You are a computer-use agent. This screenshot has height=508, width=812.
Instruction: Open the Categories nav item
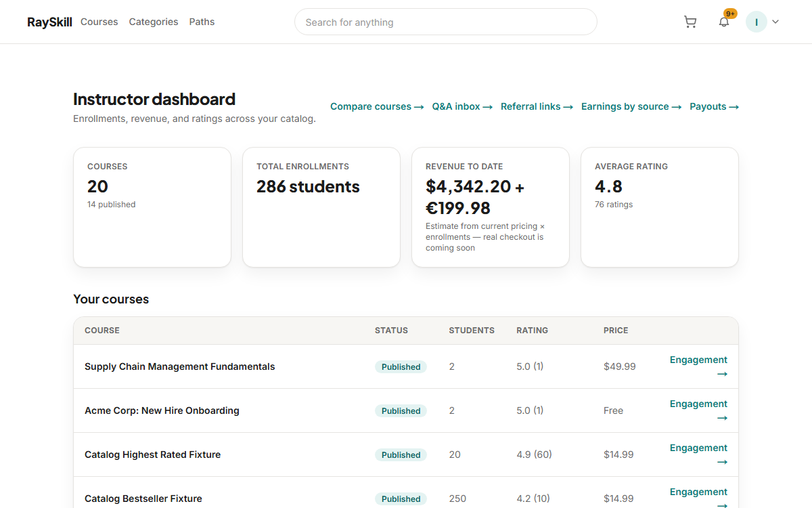pyautogui.click(x=154, y=22)
